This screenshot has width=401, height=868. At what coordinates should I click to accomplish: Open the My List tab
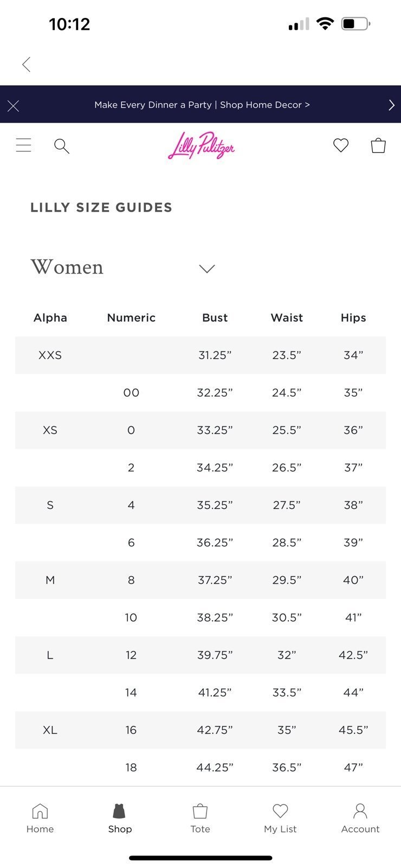coord(280,819)
